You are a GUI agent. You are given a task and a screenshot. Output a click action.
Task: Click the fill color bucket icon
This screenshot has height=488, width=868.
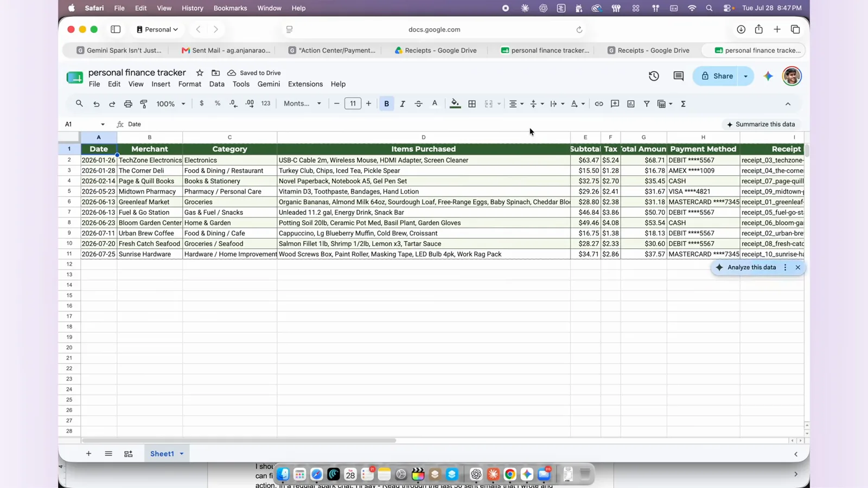click(x=455, y=104)
